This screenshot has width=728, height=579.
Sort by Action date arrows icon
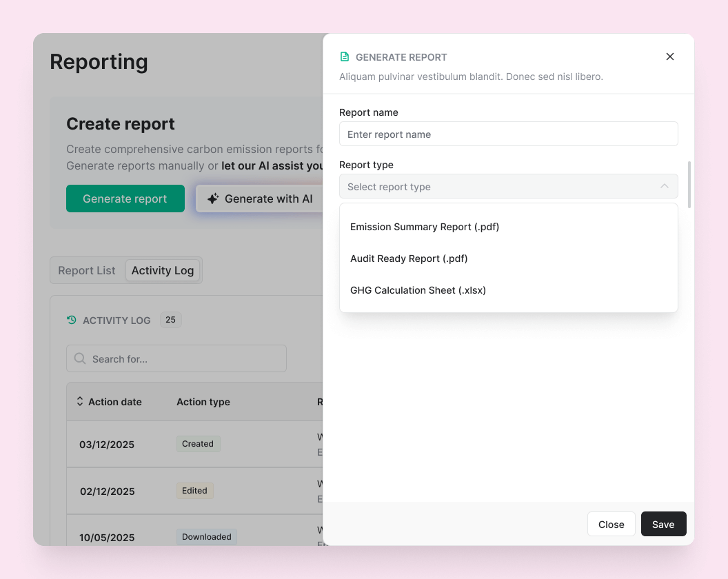tap(80, 402)
